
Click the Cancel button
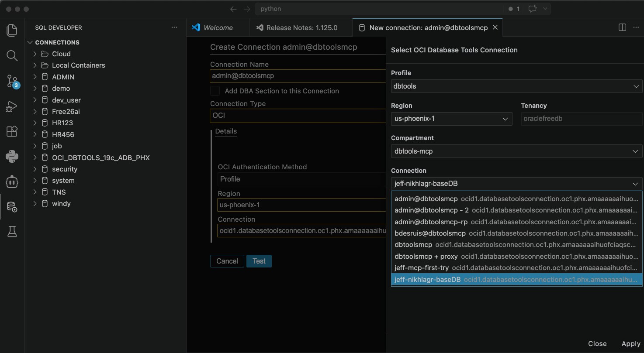[x=227, y=261]
